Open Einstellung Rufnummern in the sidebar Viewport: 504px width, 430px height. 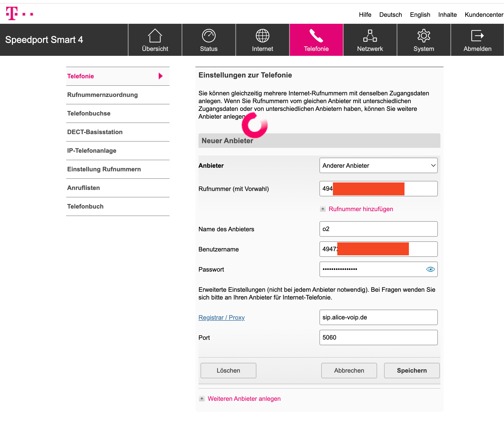[x=118, y=169]
